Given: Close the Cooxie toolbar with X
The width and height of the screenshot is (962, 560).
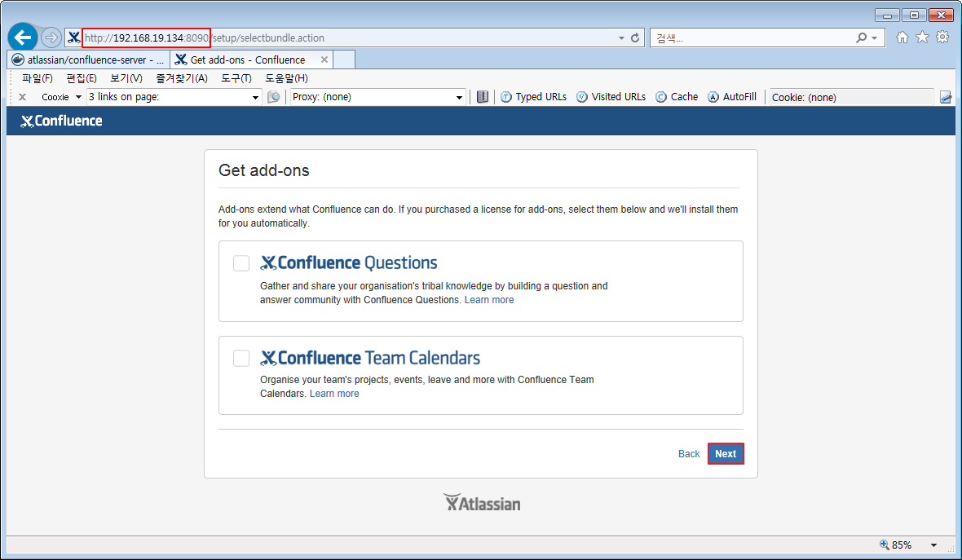Looking at the screenshot, I should tap(22, 97).
